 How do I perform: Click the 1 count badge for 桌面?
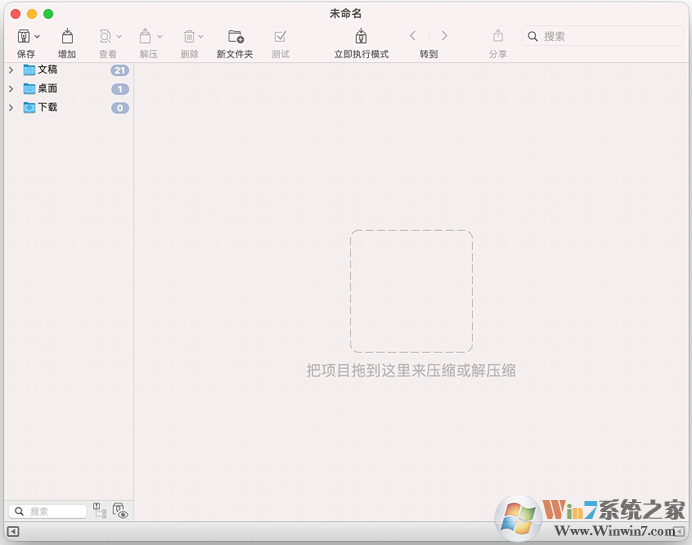click(120, 89)
